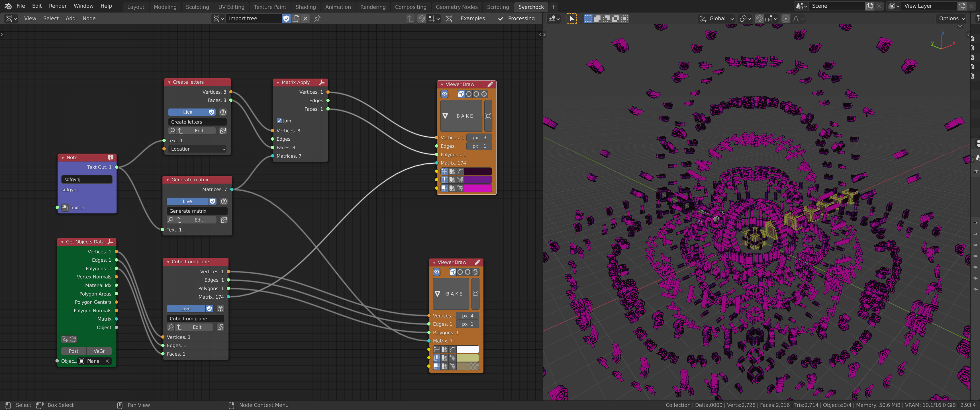Click the fake user shield on Import tree
Image resolution: width=980 pixels, height=410 pixels.
click(287, 19)
